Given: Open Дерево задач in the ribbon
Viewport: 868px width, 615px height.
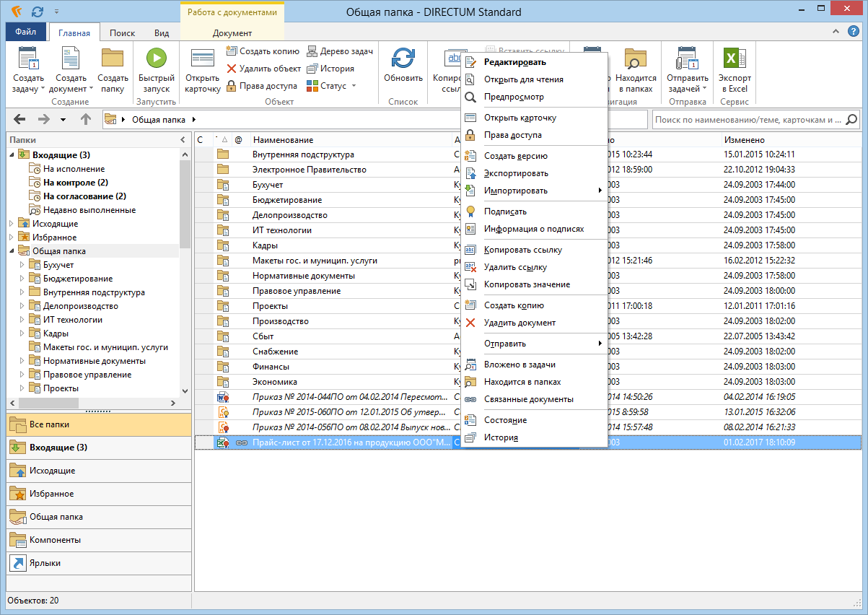Looking at the screenshot, I should [339, 51].
